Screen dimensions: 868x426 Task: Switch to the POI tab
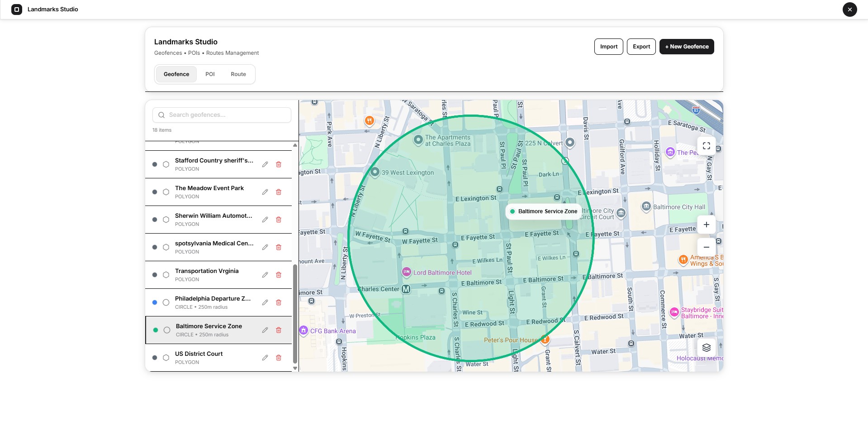click(210, 74)
